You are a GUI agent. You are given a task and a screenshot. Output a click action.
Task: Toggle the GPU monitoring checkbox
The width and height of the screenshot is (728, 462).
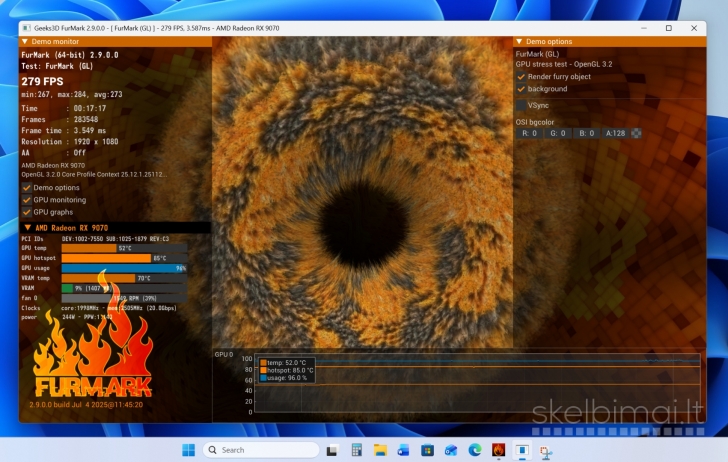point(27,199)
